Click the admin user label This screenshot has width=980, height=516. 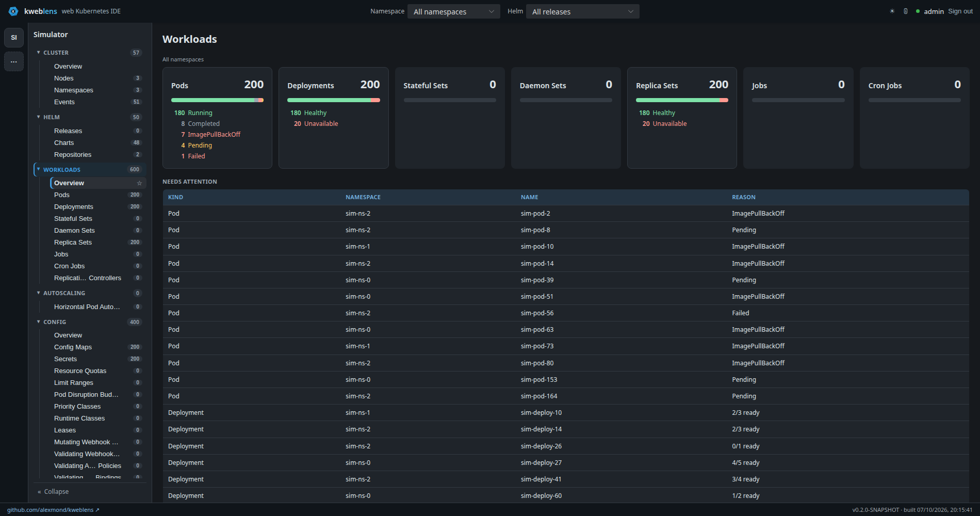[x=934, y=11]
